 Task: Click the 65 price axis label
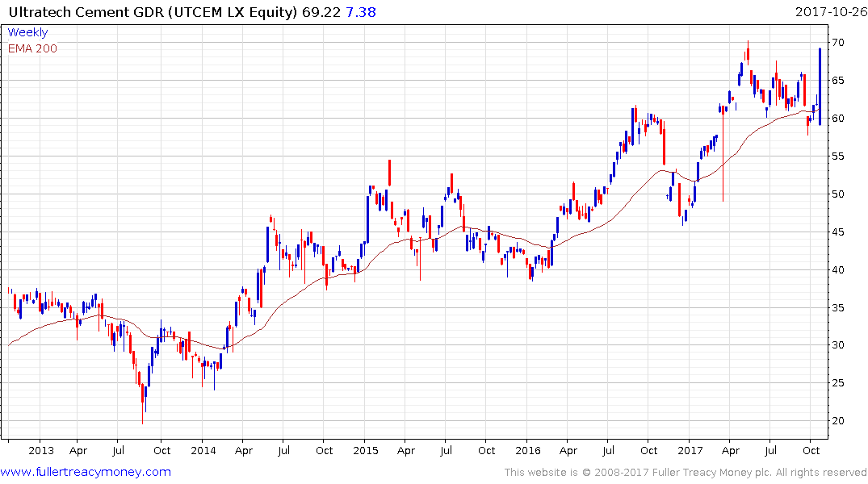[x=837, y=80]
